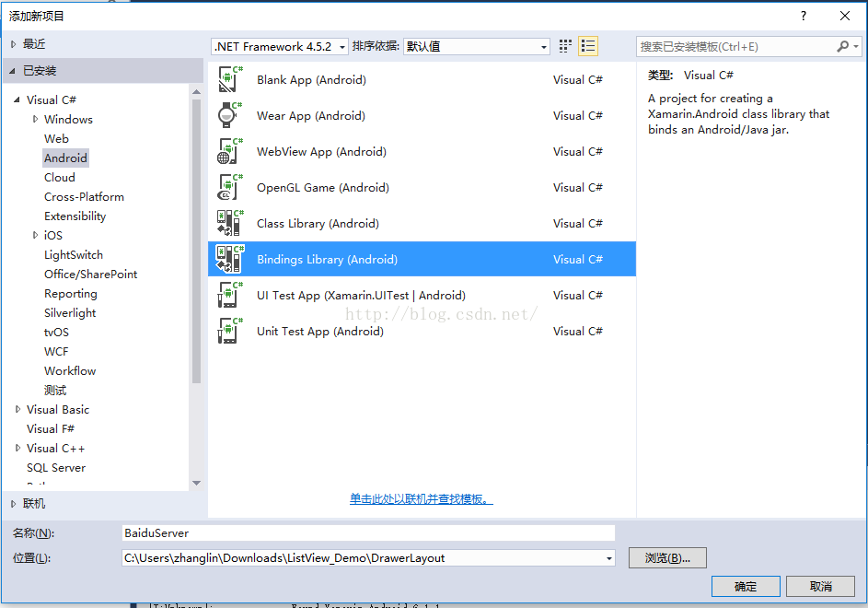Expand the Visual Basic tree node

point(17,409)
